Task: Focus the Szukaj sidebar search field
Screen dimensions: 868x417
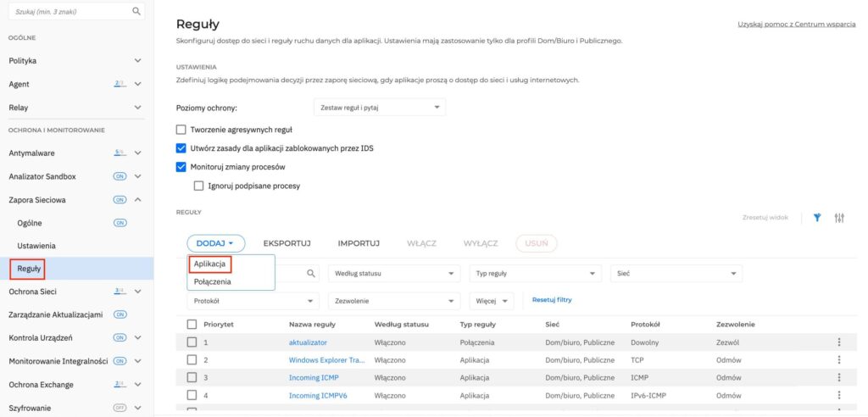Action: click(x=77, y=11)
